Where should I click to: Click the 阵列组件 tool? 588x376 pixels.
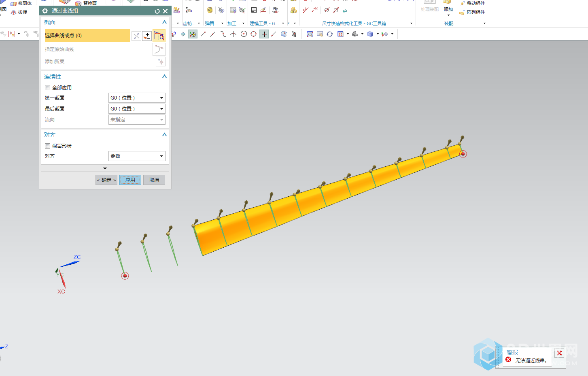(472, 12)
